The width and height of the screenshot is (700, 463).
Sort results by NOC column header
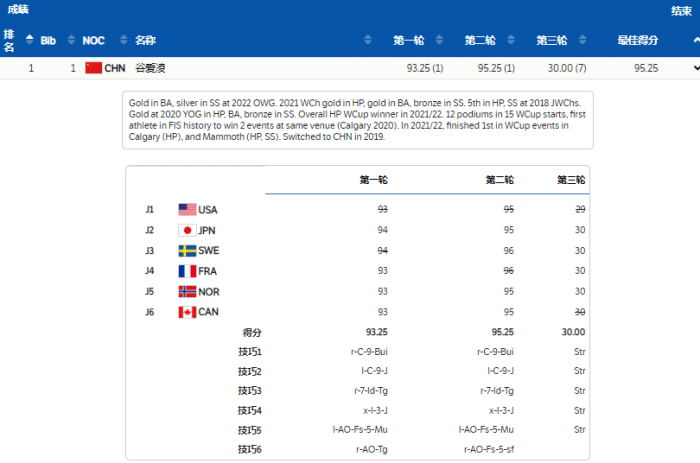[x=93, y=40]
